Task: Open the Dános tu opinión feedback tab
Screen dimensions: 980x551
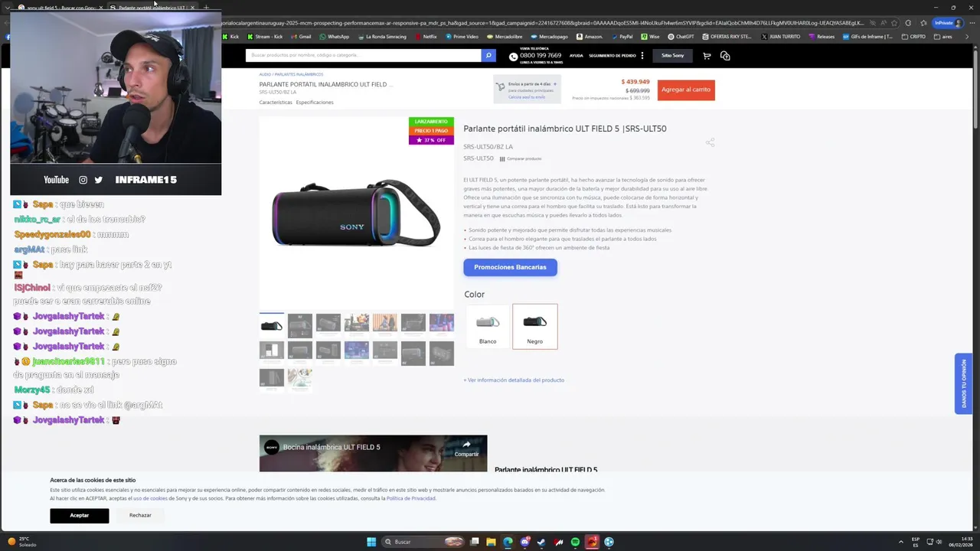Action: point(963,383)
